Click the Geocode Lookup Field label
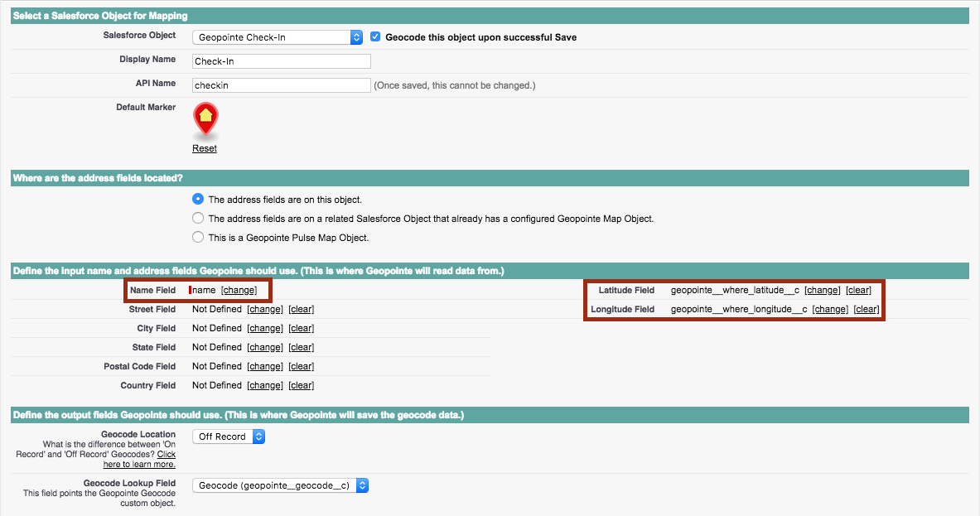The image size is (980, 516). tap(129, 483)
